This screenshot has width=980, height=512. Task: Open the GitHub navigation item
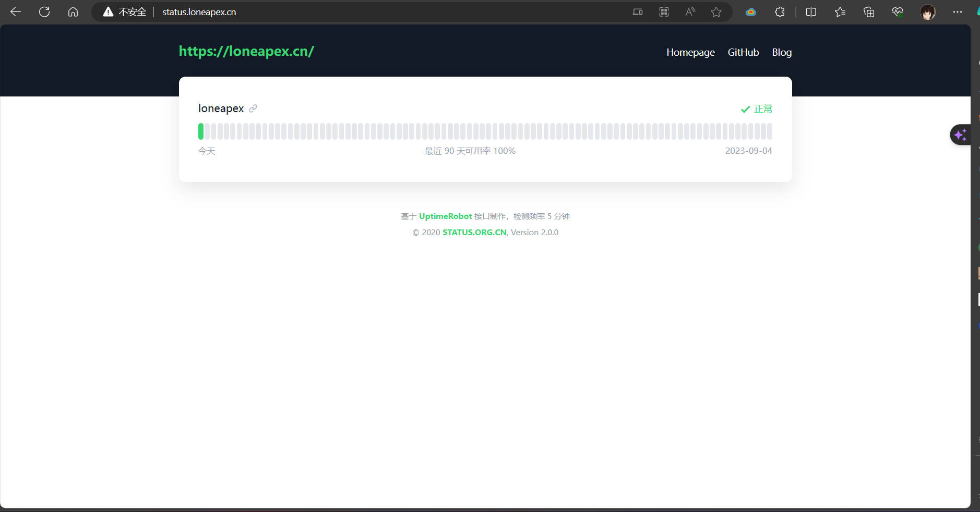[743, 52]
